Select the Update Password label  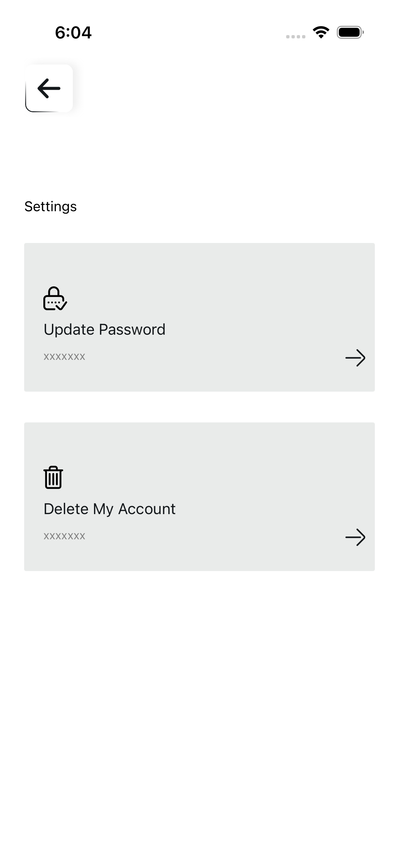(x=104, y=329)
